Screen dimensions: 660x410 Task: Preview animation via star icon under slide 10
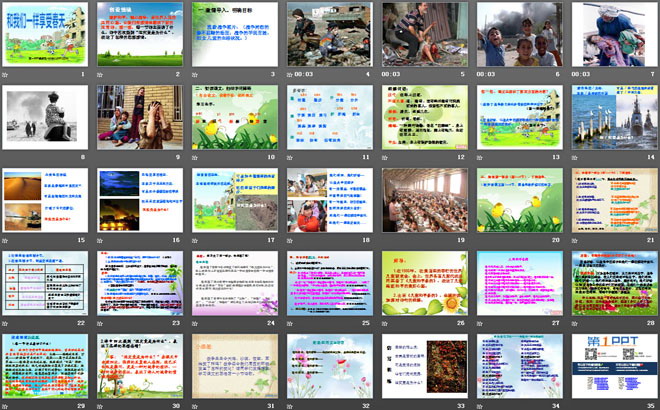(197, 157)
